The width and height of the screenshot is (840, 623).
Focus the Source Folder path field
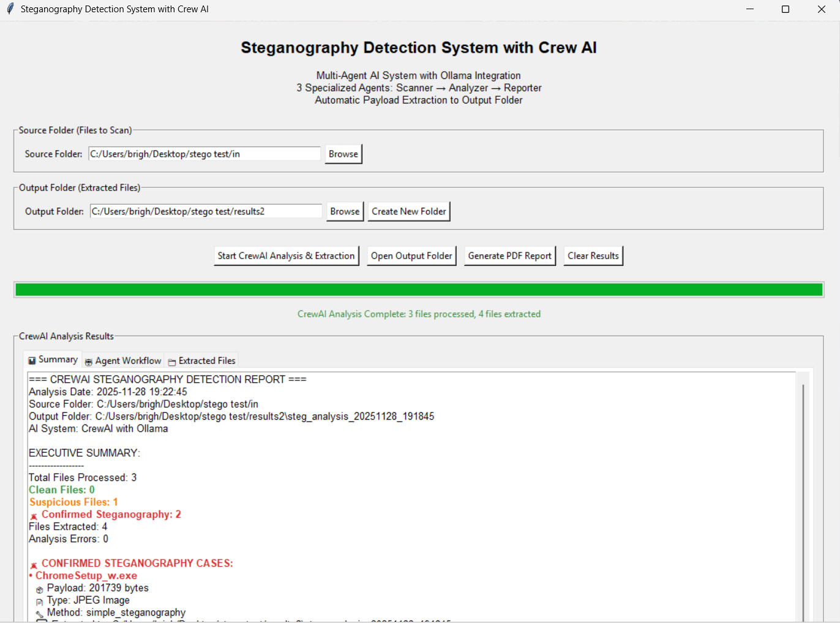[x=204, y=154]
